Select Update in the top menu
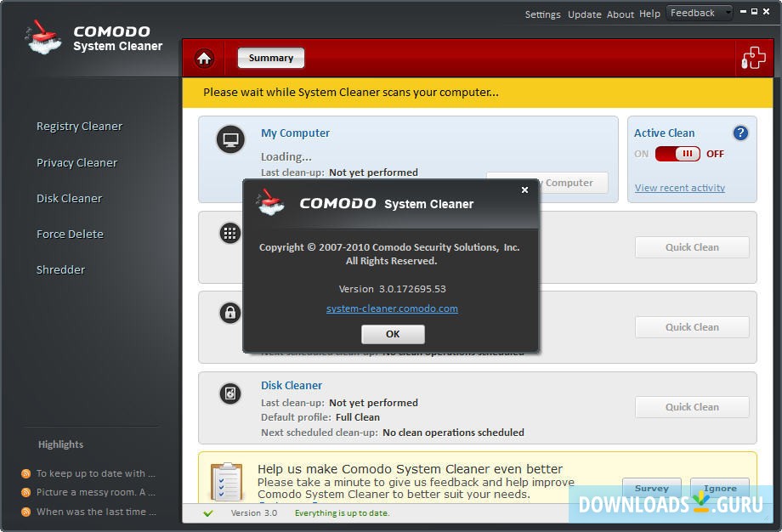The image size is (782, 532). 585,14
